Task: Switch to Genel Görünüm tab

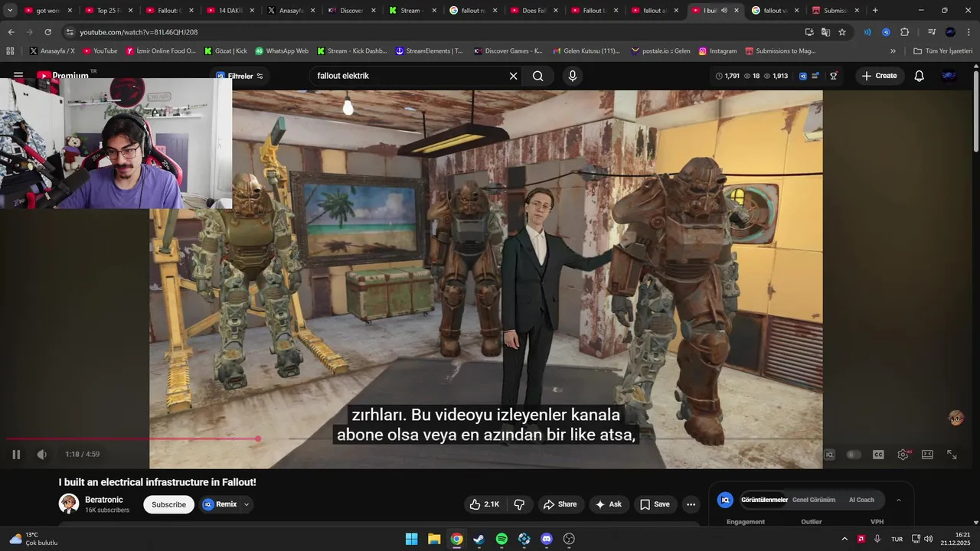Action: 813,500
